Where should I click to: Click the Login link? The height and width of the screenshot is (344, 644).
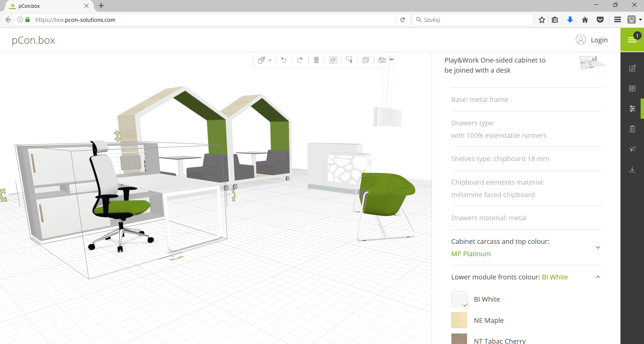pyautogui.click(x=599, y=40)
